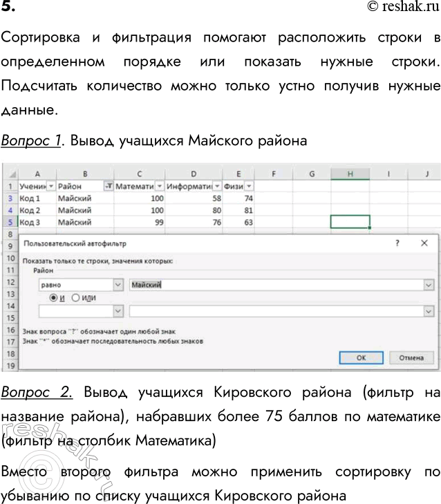Screen dimensions: 441x504
Task: Expand the равно condition dropdown
Action: coord(117,284)
